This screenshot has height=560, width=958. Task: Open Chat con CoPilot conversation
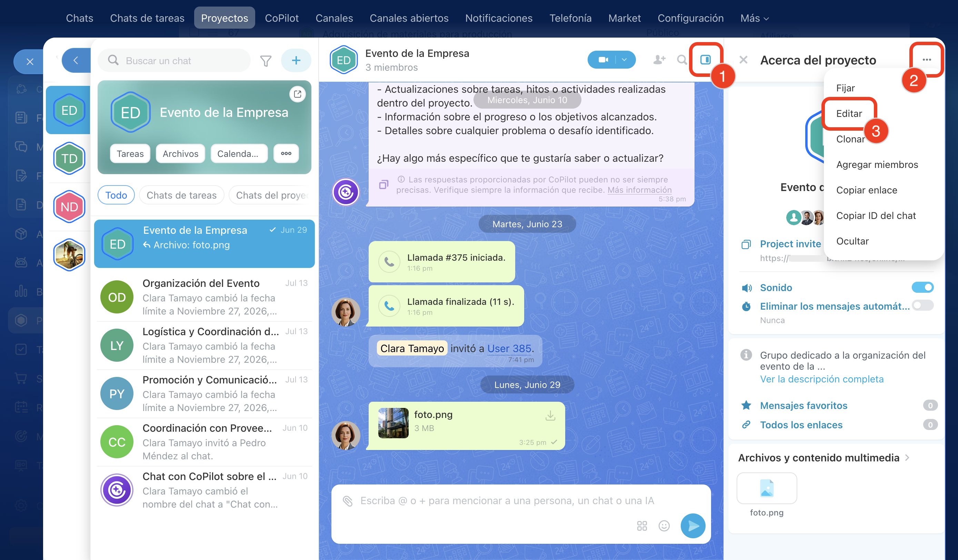[204, 490]
